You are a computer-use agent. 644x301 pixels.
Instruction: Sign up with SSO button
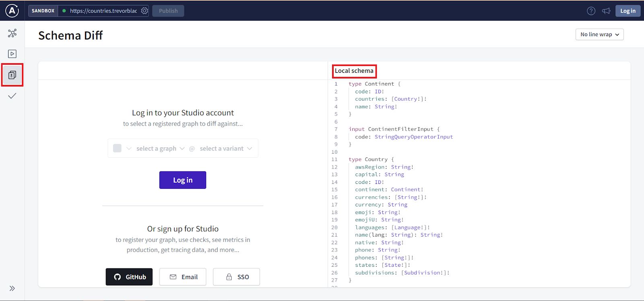coord(236,277)
